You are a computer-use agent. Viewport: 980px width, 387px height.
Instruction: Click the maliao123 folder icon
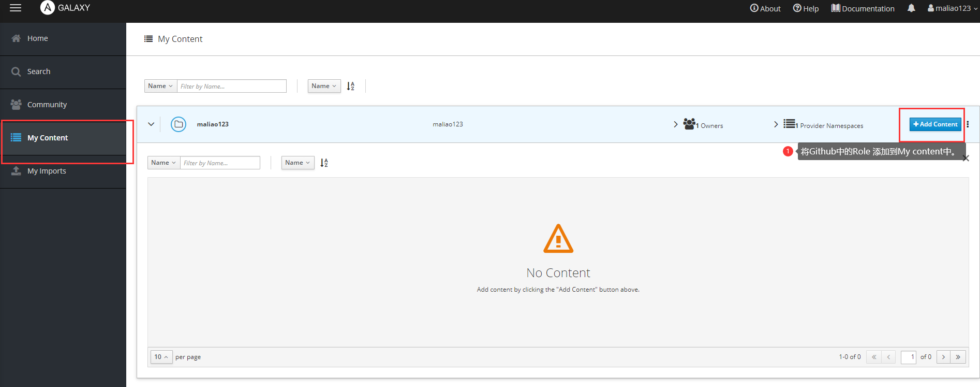pyautogui.click(x=179, y=124)
